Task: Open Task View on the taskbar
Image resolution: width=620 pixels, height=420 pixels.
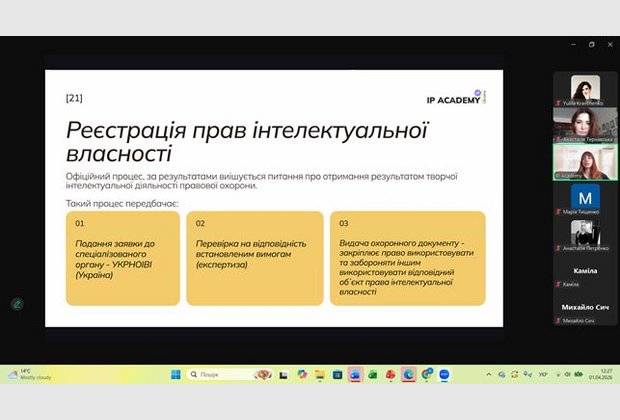Action: tap(284, 374)
